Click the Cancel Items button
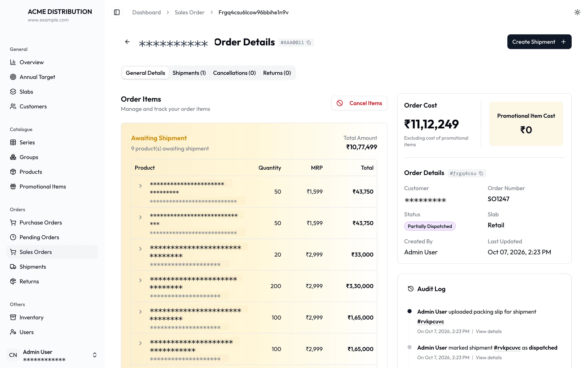This screenshot has height=368, width=588. pos(359,103)
